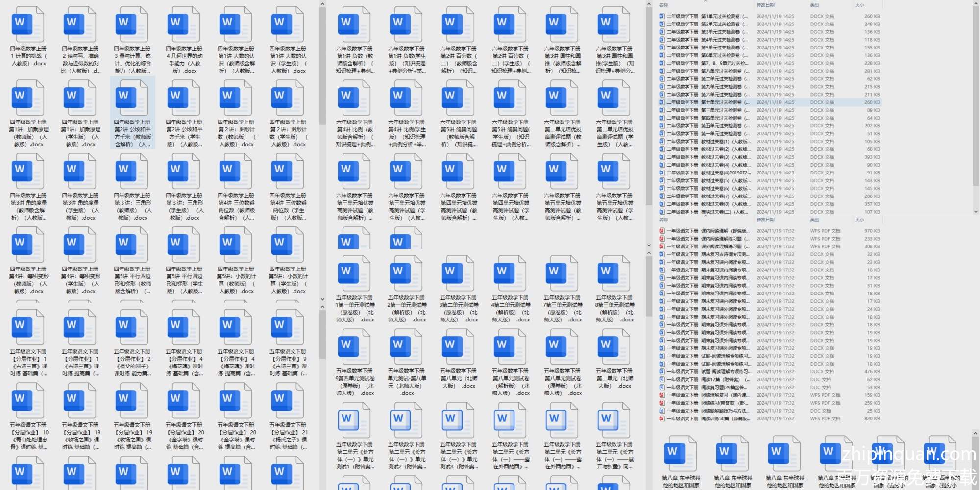The height and width of the screenshot is (490, 980).
Task: Select '第1讲 大数的认识 (教师版含解析)' Word icon
Action: click(236, 24)
